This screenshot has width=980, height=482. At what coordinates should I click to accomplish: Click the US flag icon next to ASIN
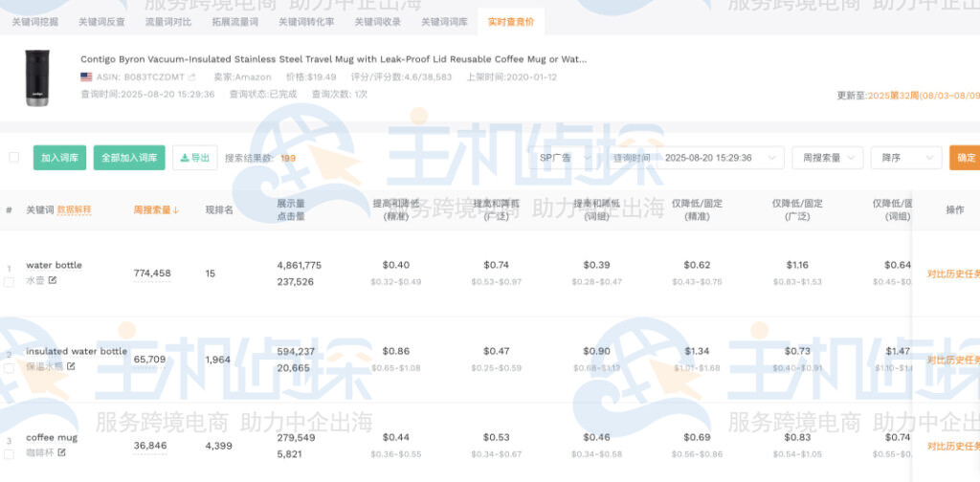(86, 77)
